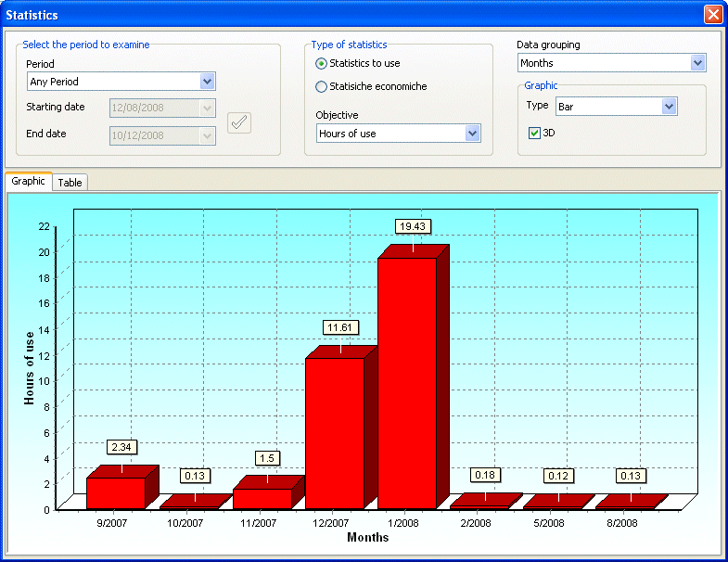The image size is (728, 562).
Task: Switch to the Table tab
Action: click(70, 183)
